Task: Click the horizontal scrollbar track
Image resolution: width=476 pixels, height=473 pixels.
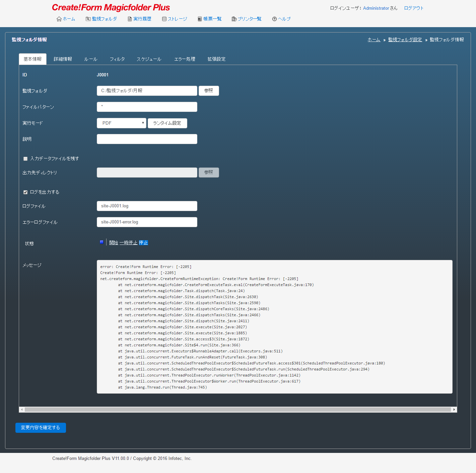Action: [238, 409]
